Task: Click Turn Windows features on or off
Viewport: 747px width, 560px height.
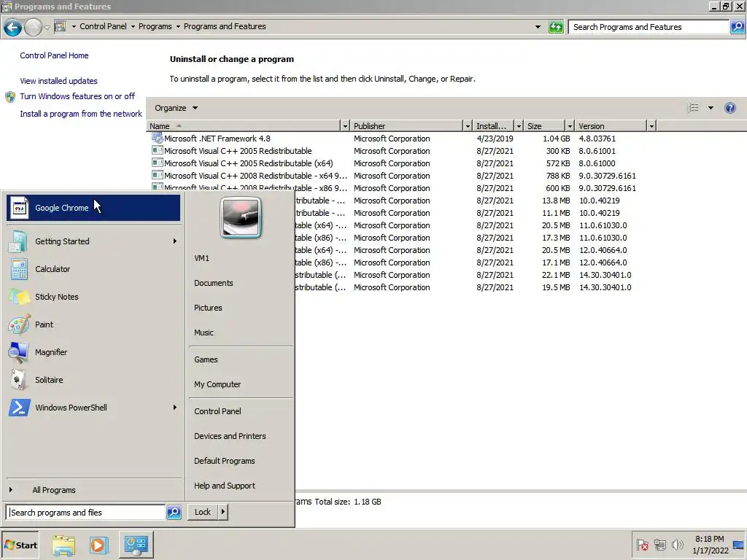Action: [x=77, y=96]
